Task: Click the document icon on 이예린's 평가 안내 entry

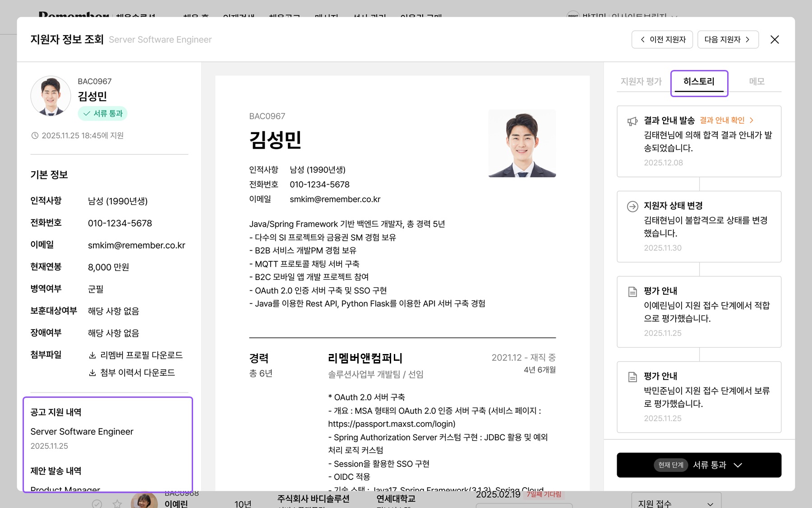Action: pyautogui.click(x=632, y=291)
